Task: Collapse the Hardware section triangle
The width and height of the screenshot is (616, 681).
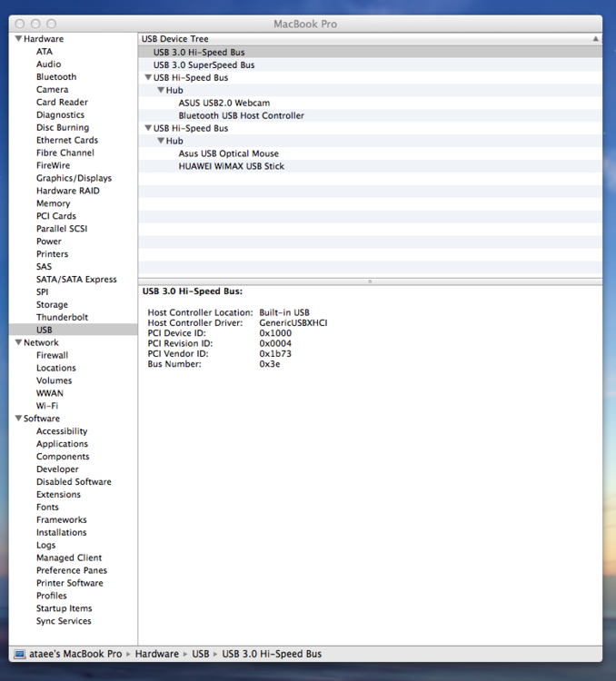Action: (x=18, y=39)
